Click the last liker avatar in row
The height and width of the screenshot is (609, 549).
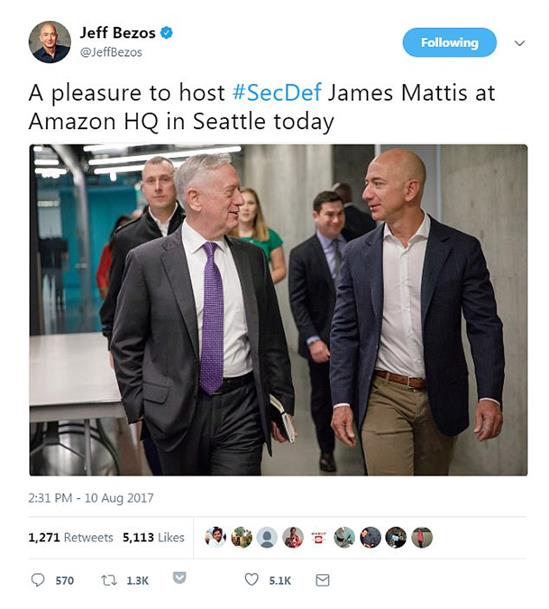coord(422,538)
